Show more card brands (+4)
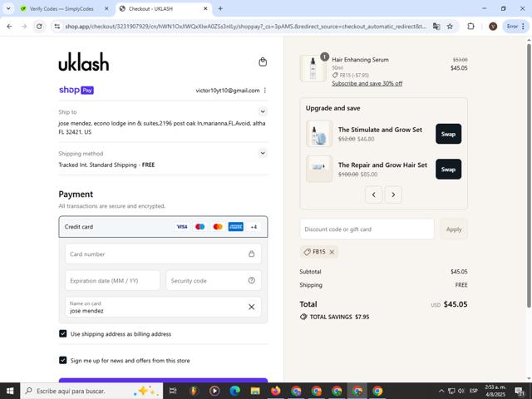The image size is (532, 399). pos(254,227)
